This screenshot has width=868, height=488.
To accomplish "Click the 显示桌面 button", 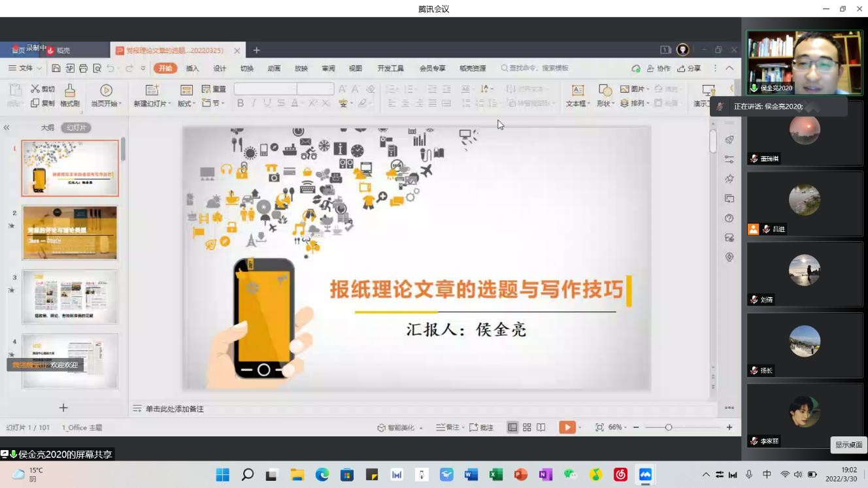I will coord(848,445).
